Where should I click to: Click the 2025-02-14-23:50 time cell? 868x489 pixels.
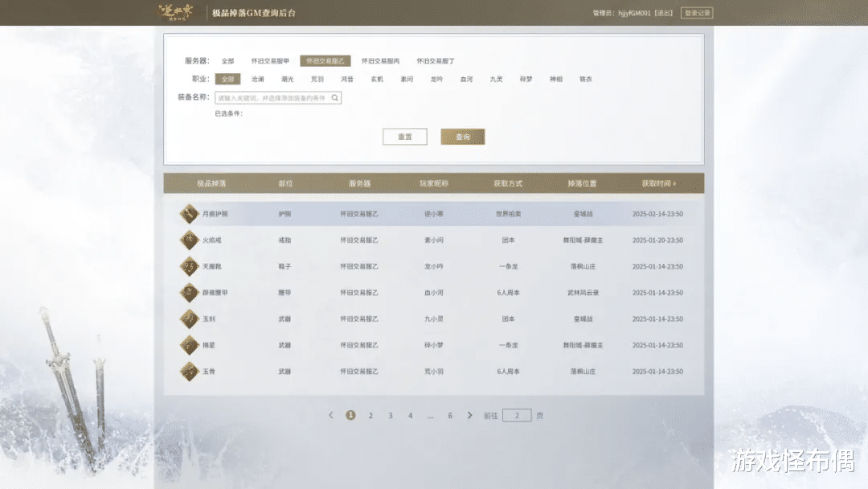pos(657,214)
